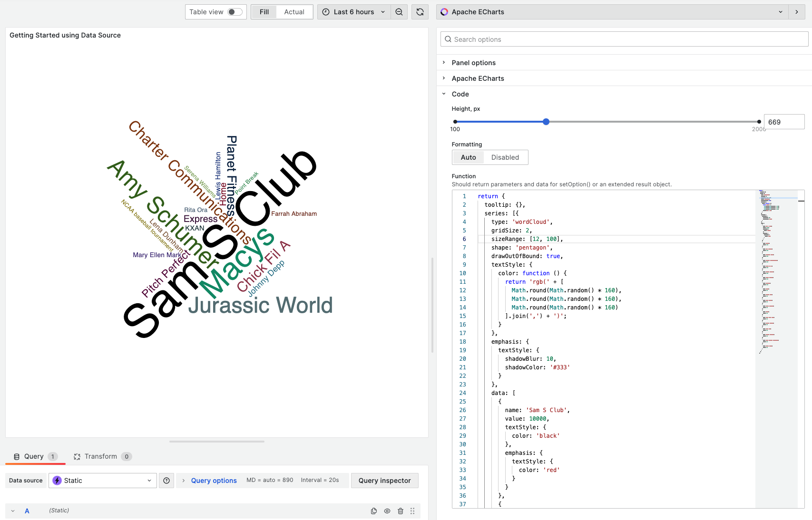Disable the Formatting option

(x=505, y=157)
